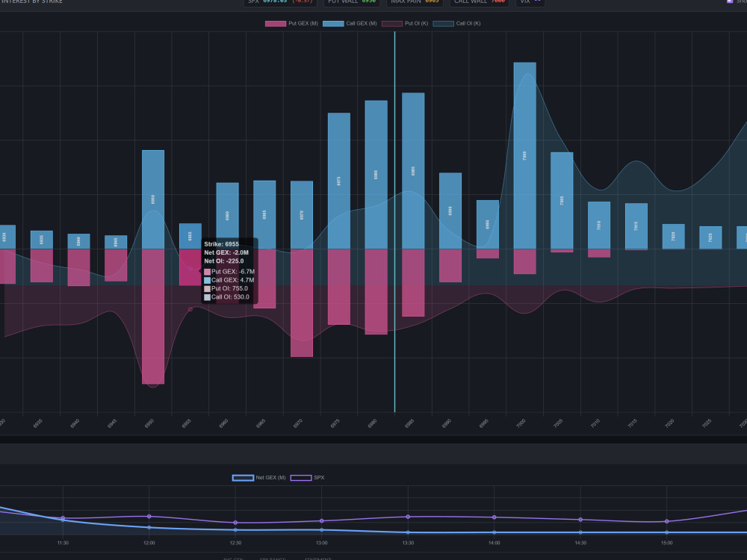Click the blue call bar labeled 7025
This screenshot has width=747, height=560.
(710, 237)
